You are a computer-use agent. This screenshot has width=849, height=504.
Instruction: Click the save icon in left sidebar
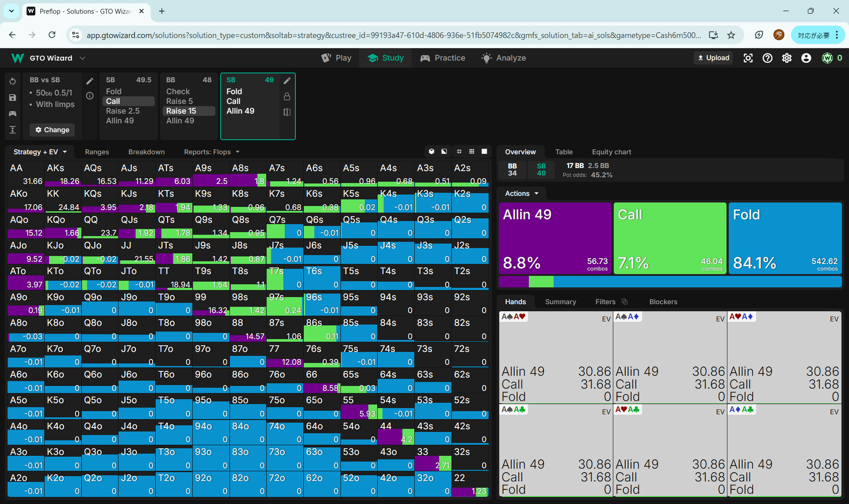pos(12,98)
